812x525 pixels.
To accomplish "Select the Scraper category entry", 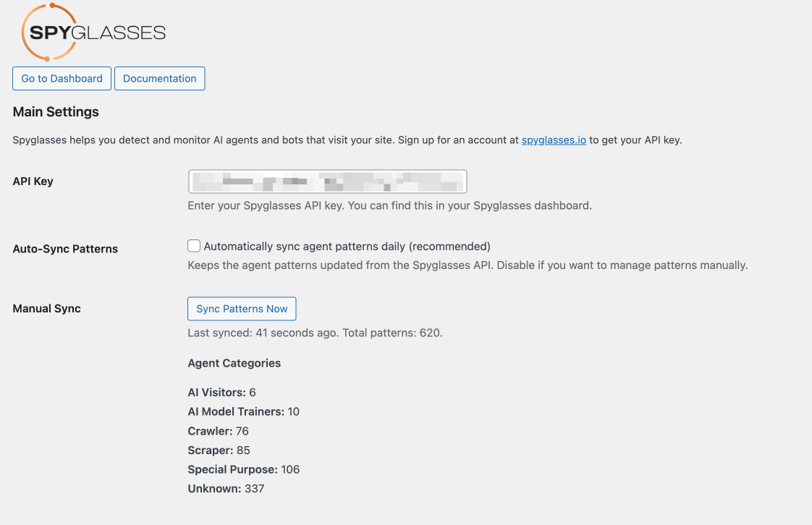I will (x=219, y=450).
